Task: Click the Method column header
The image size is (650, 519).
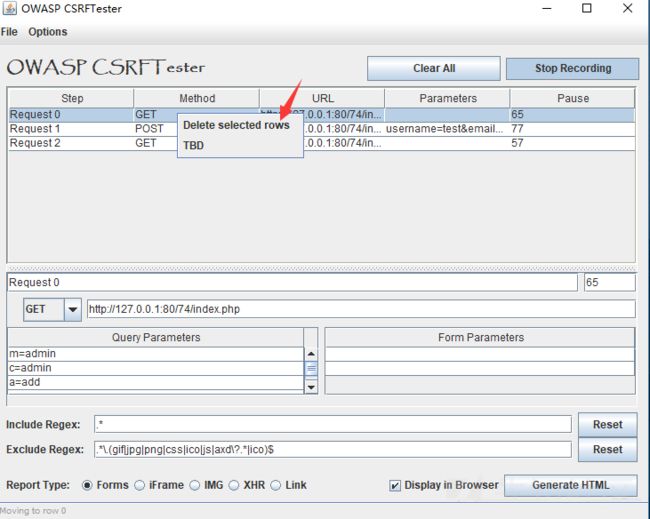Action: (197, 99)
